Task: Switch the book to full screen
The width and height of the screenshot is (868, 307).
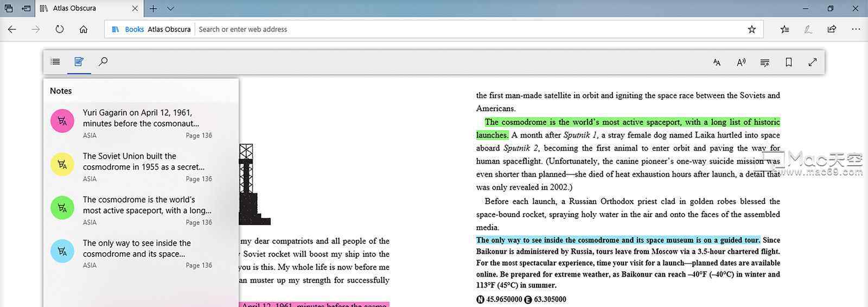Action: click(x=813, y=62)
